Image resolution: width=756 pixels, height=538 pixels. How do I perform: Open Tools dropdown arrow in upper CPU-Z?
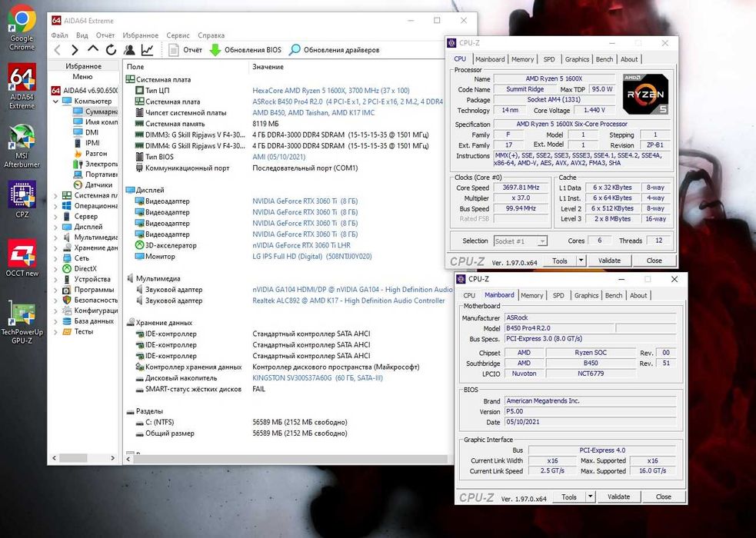[x=581, y=261]
